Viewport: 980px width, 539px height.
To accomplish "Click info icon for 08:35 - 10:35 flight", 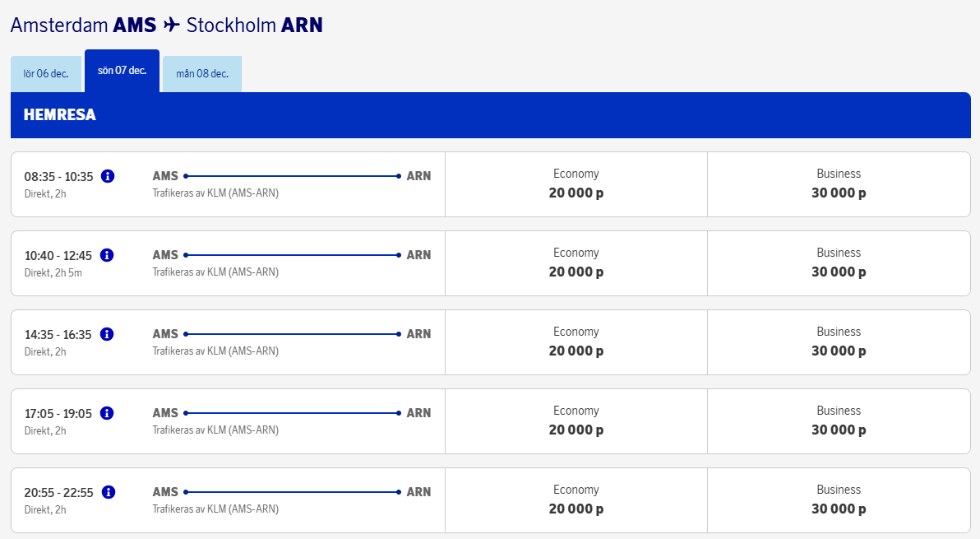I will [x=107, y=176].
